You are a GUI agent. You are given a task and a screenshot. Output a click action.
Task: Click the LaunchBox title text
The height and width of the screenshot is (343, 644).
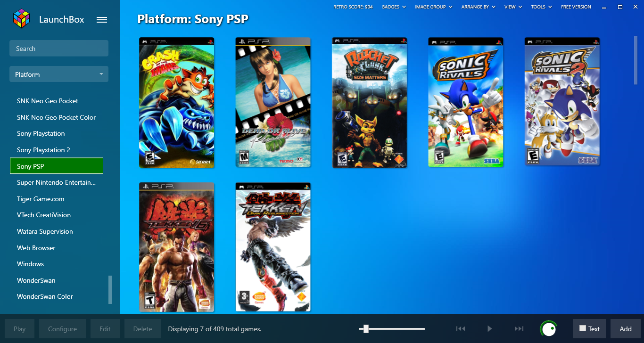click(62, 20)
